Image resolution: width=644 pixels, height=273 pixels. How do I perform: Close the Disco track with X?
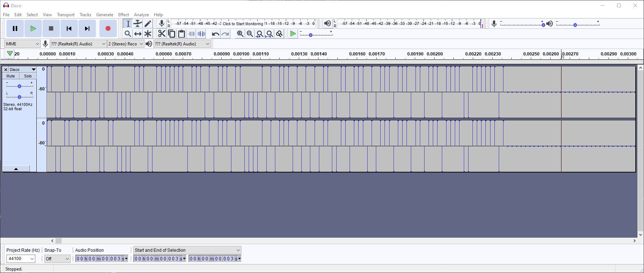(x=6, y=70)
